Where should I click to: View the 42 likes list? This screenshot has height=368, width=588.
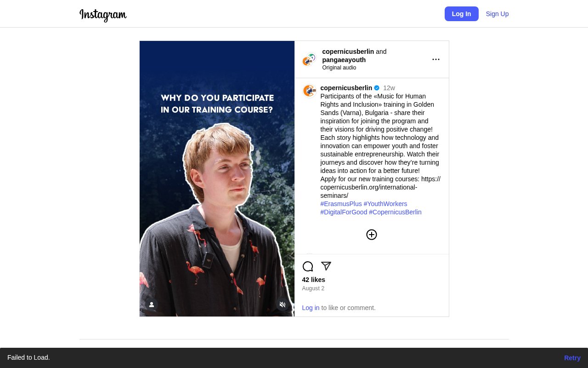point(313,280)
